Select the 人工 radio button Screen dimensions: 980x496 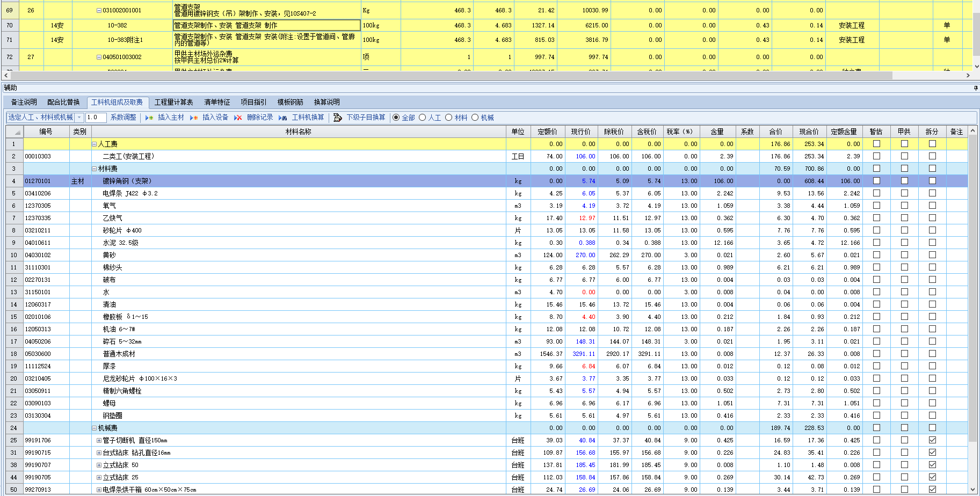(423, 118)
